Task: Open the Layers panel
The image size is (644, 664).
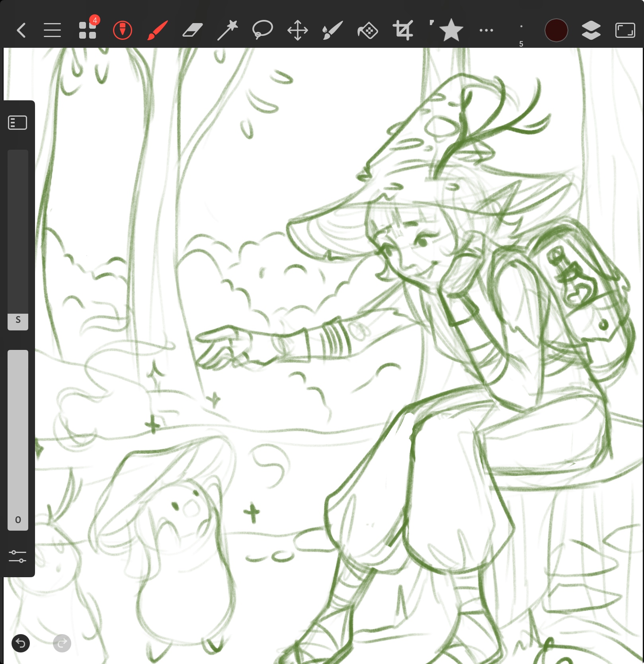Action: (591, 30)
